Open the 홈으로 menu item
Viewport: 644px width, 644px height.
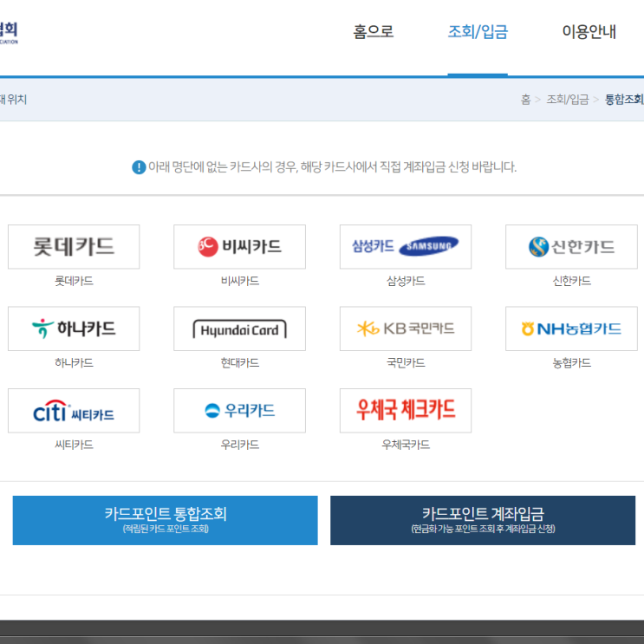click(374, 31)
